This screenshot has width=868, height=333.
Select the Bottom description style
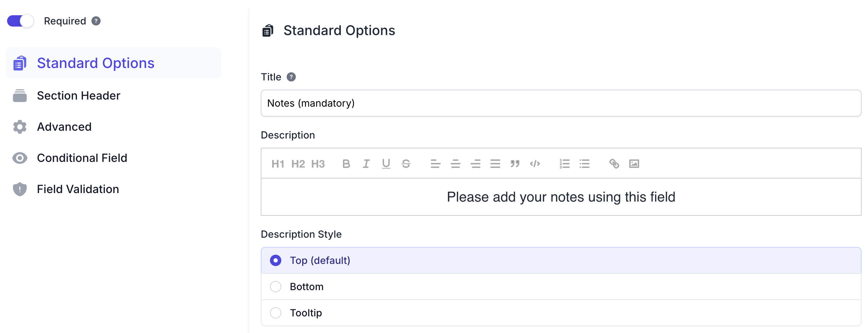coord(276,287)
